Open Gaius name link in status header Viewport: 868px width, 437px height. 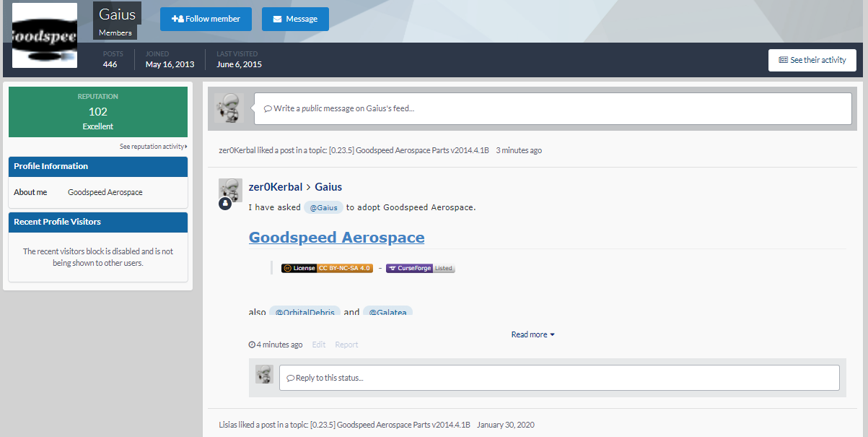(328, 187)
